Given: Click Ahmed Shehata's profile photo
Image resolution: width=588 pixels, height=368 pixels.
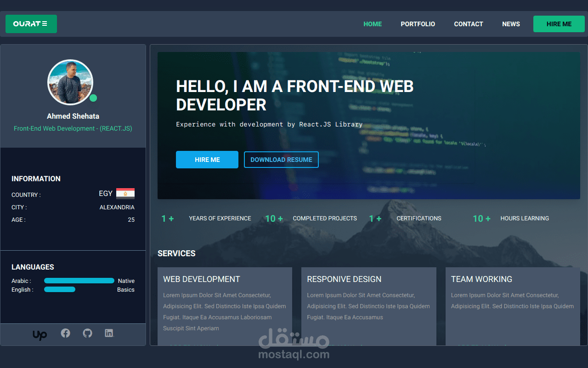Looking at the screenshot, I should [x=70, y=82].
